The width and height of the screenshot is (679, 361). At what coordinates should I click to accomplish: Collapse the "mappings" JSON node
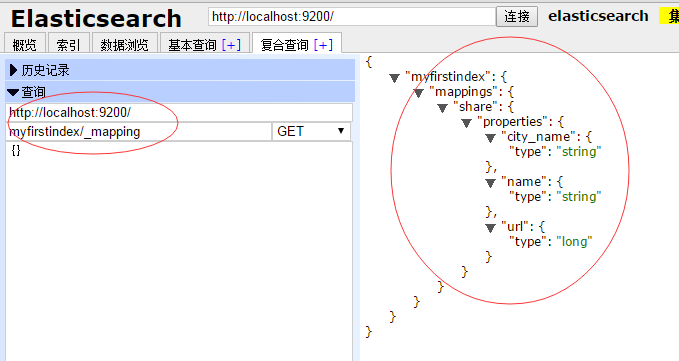click(x=418, y=93)
